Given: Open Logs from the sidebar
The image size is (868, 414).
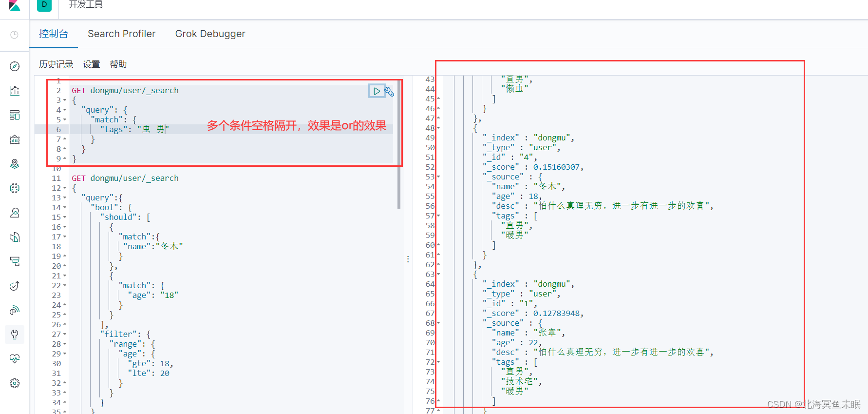Looking at the screenshot, I should (15, 237).
